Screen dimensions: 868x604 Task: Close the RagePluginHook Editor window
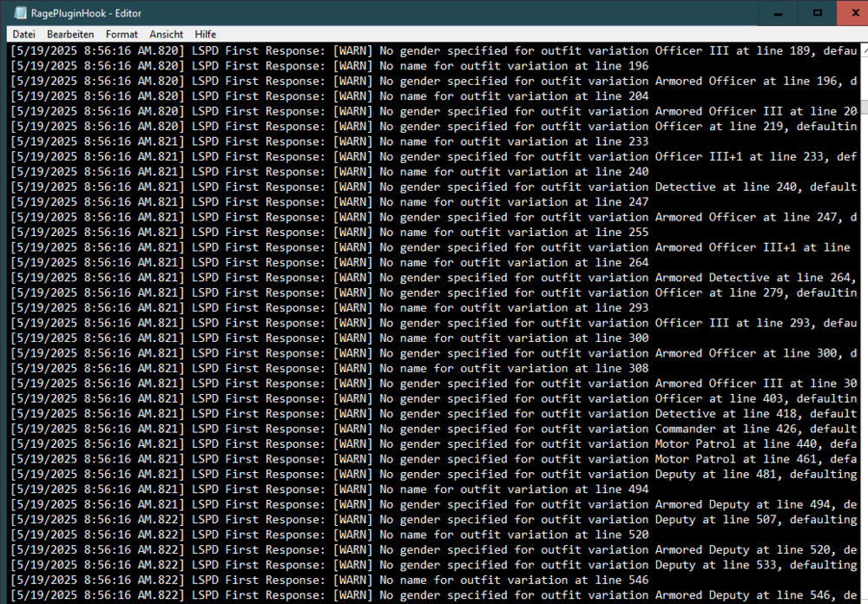(854, 13)
